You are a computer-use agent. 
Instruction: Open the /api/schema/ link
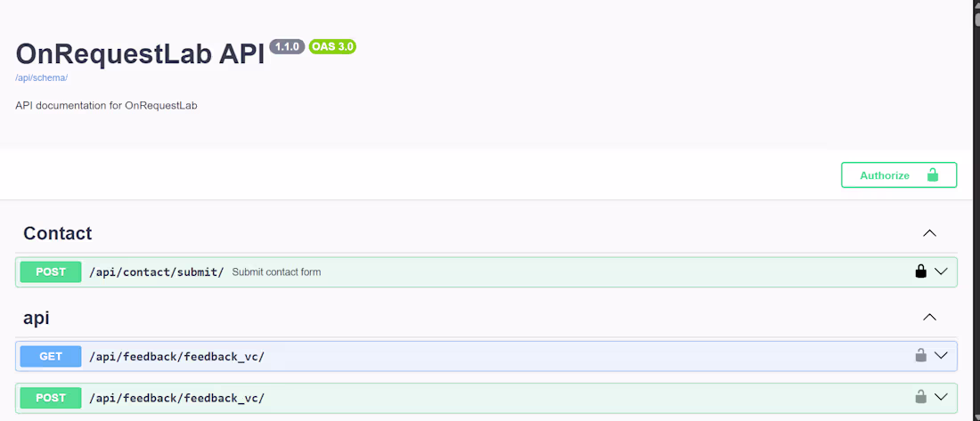tap(41, 78)
